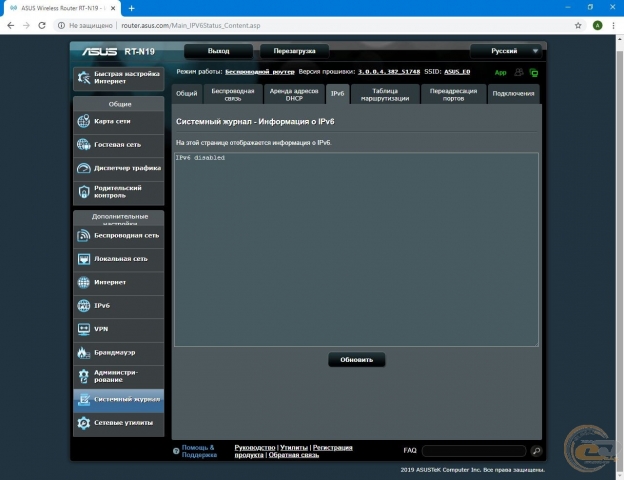This screenshot has height=480, width=624.
Task: View site information 'not secure' icon
Action: pos(61,25)
